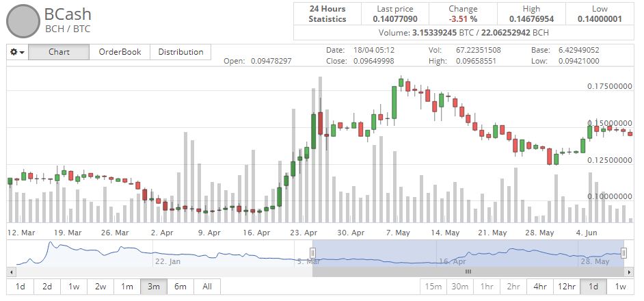The width and height of the screenshot is (644, 301).
Task: Select the 12hr candle interval
Action: click(x=567, y=287)
